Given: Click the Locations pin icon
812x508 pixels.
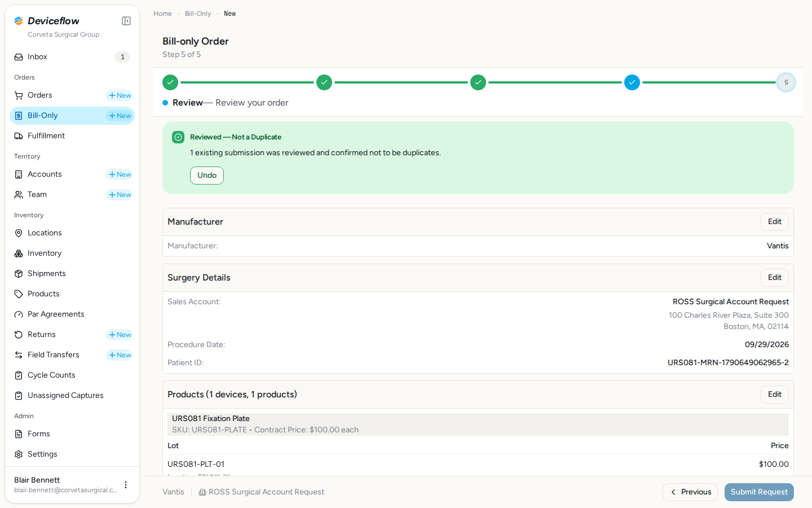Looking at the screenshot, I should click(19, 233).
